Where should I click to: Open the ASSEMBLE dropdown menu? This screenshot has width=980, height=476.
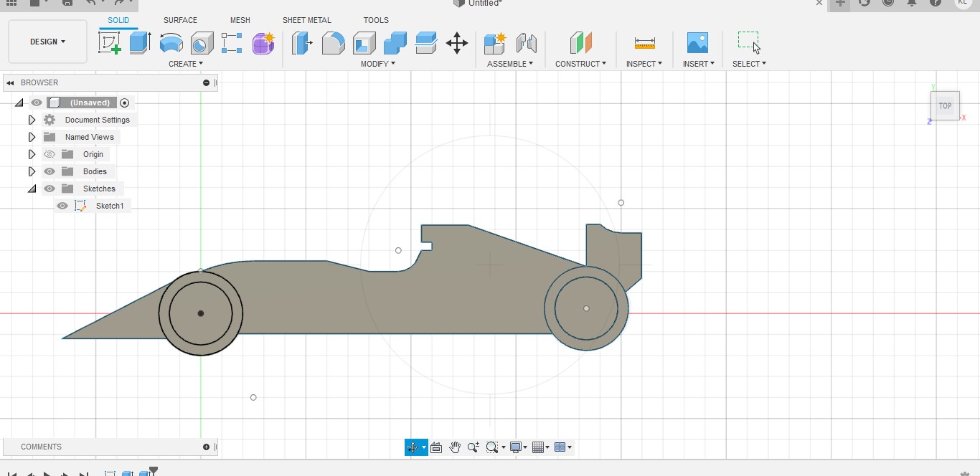[510, 64]
